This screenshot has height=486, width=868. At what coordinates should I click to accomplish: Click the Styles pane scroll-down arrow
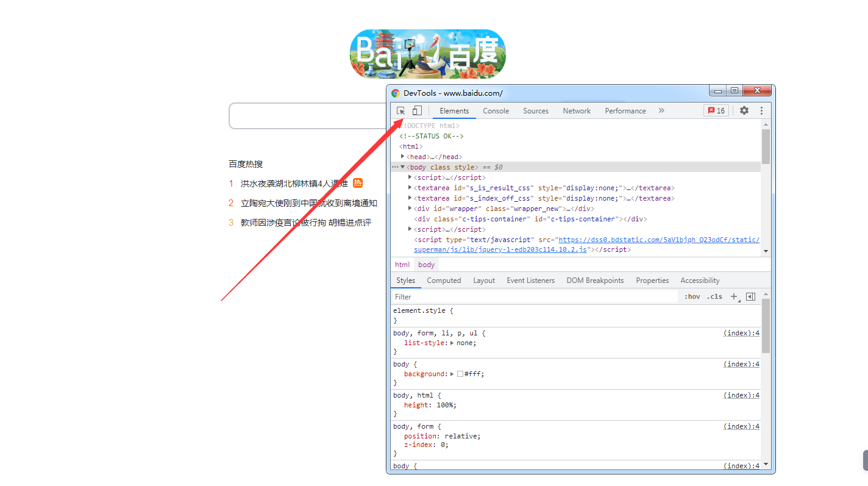click(766, 465)
